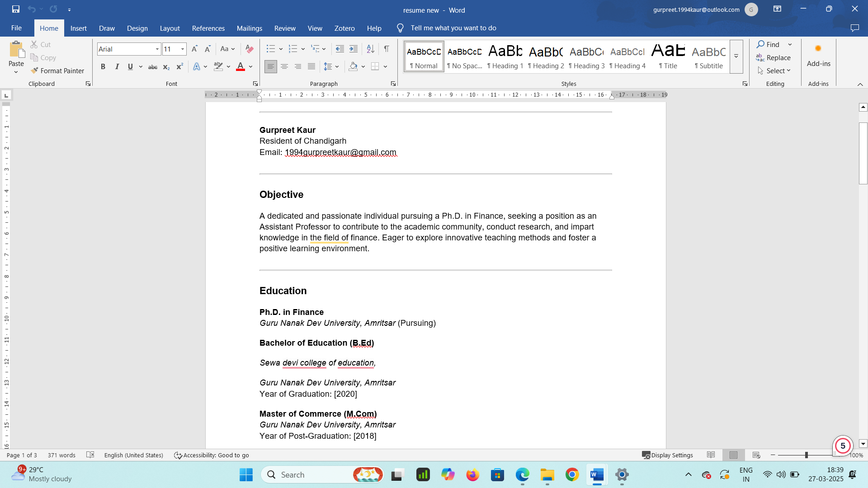Viewport: 868px width, 488px height.
Task: Click the lightbulb Tell me icon
Action: [400, 28]
